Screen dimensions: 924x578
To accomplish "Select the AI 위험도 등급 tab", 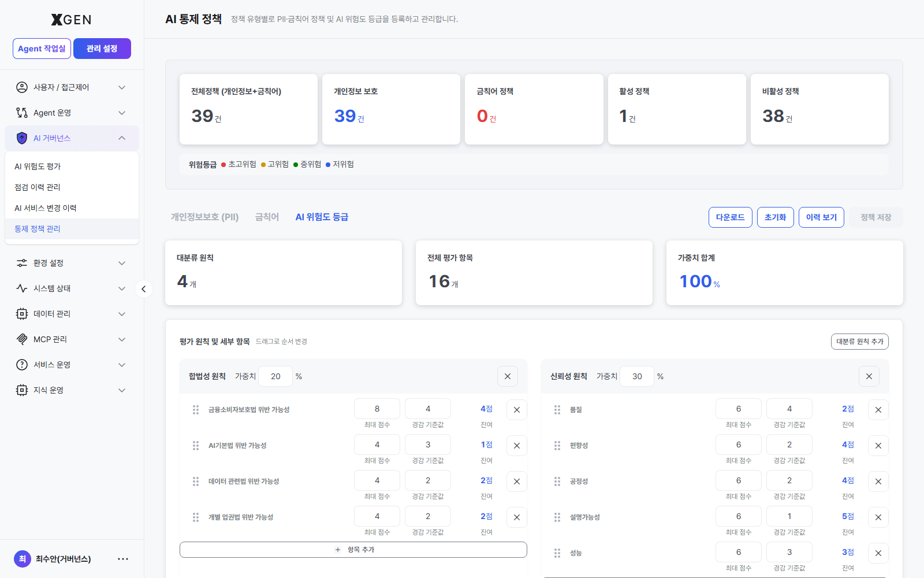I will coord(322,217).
